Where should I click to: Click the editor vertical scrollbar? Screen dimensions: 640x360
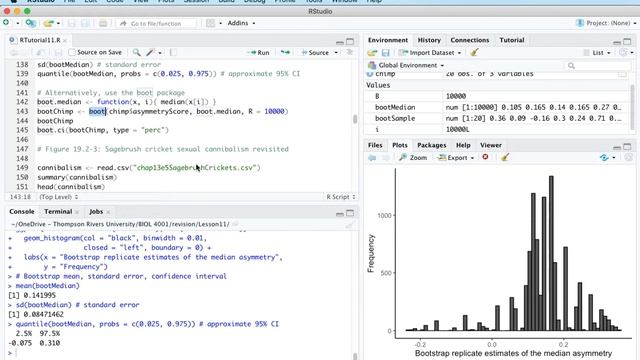[355, 119]
